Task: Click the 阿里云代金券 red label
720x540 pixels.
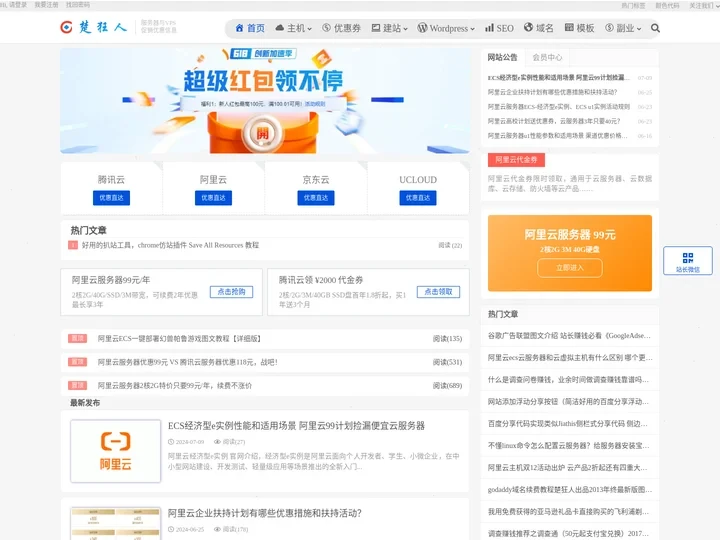Action: click(516, 160)
